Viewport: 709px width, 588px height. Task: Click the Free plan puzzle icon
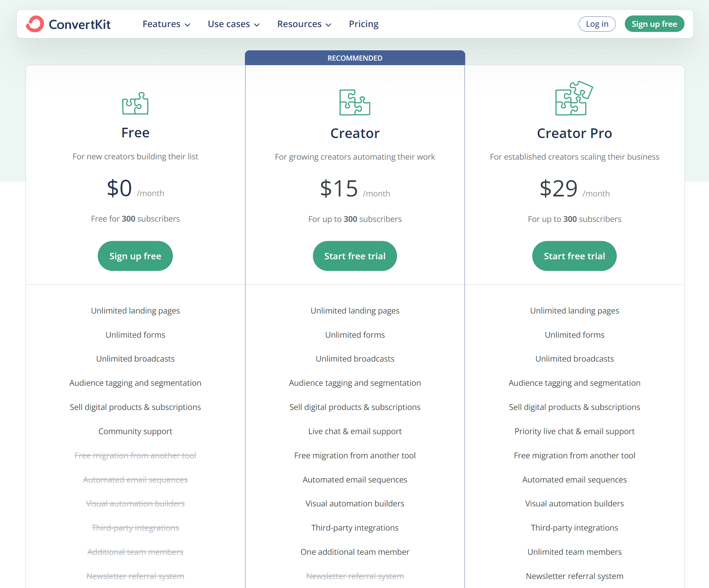(135, 103)
